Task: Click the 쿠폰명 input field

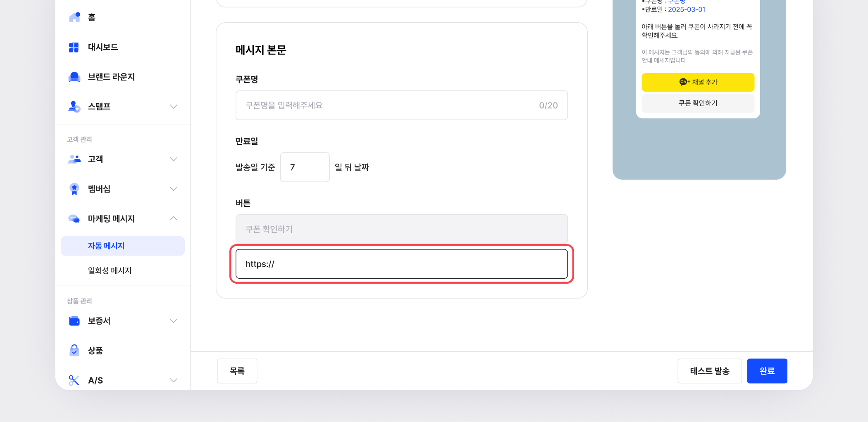Action: click(x=389, y=105)
